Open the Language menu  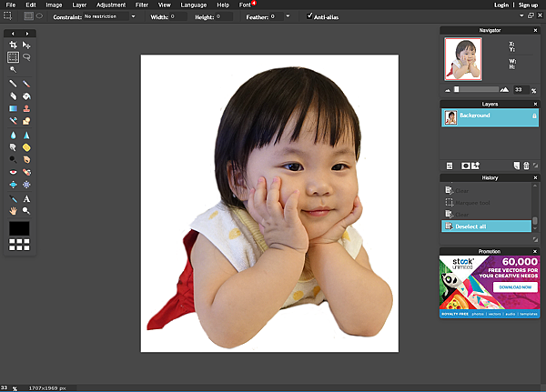[x=194, y=5]
